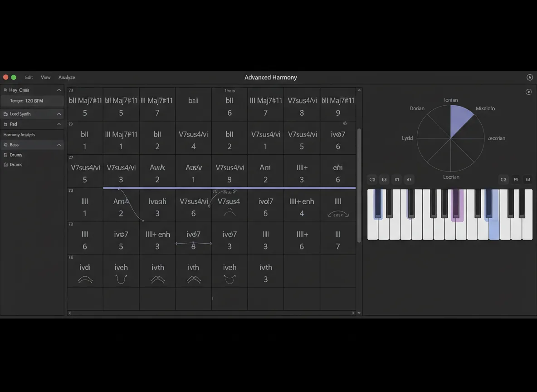This screenshot has width=537, height=392.
Task: Collapse the Bass section chevron
Action: coord(59,145)
